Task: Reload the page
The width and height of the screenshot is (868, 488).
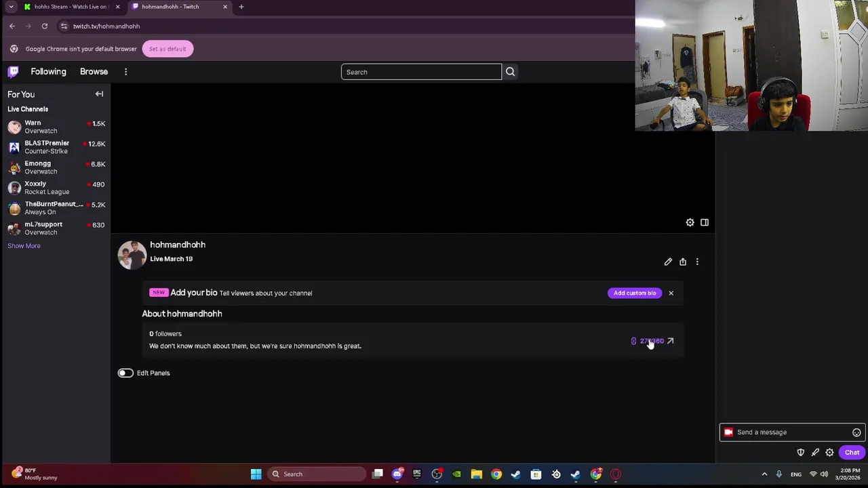Action: [45, 26]
